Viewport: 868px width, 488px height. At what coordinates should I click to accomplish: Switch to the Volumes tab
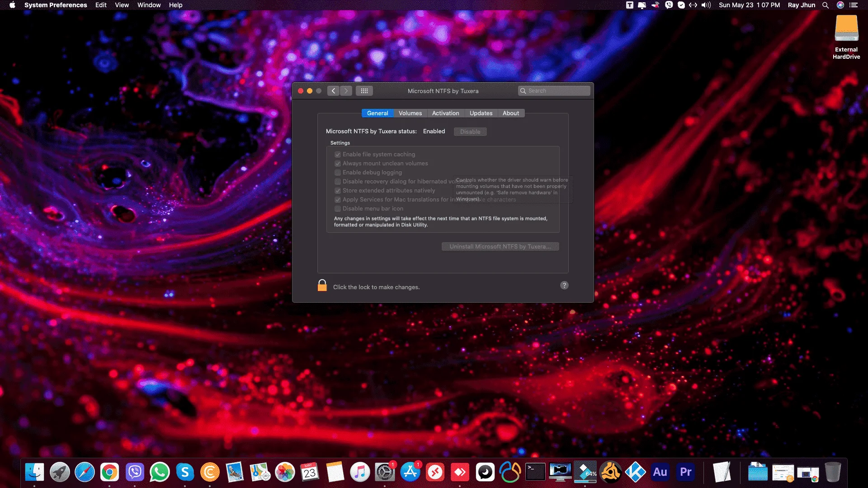coord(410,113)
